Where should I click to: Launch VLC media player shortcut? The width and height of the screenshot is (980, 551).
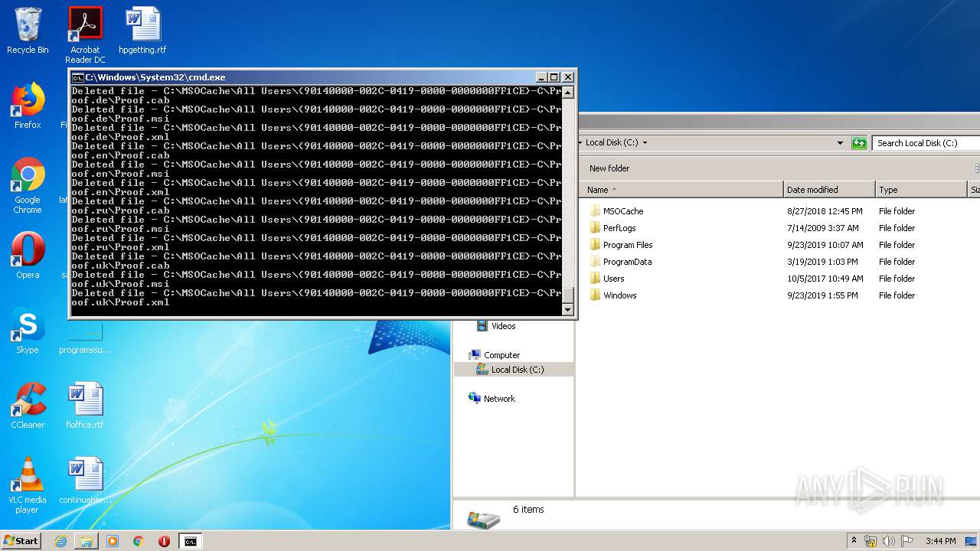coord(28,485)
